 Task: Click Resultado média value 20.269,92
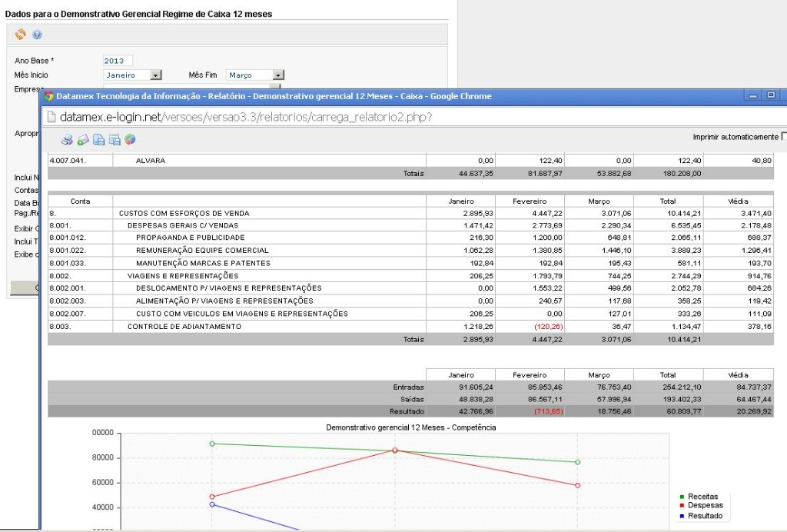pos(754,411)
